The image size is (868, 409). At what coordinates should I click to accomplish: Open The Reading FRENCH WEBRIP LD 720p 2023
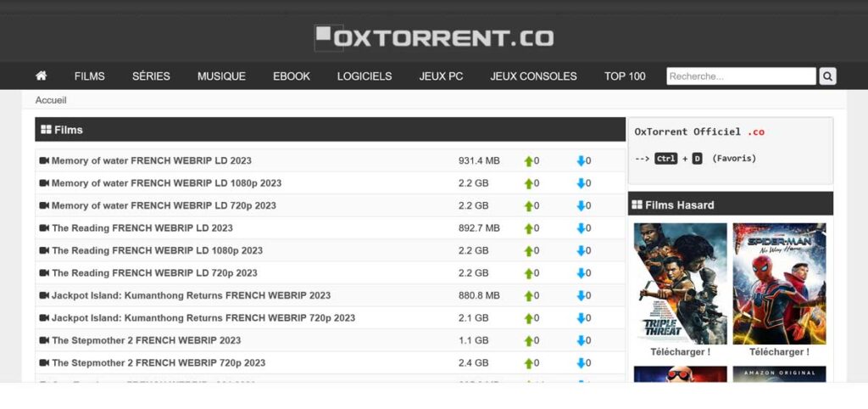tap(154, 272)
